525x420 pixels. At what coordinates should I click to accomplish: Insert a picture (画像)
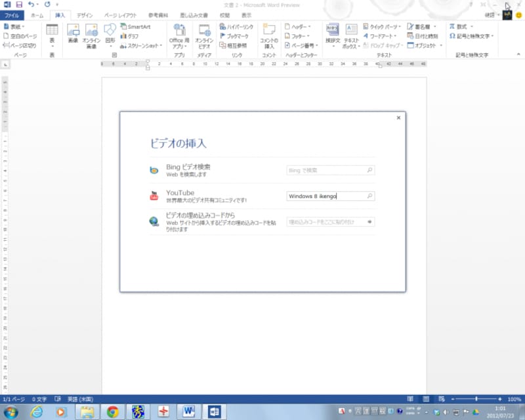click(73, 33)
